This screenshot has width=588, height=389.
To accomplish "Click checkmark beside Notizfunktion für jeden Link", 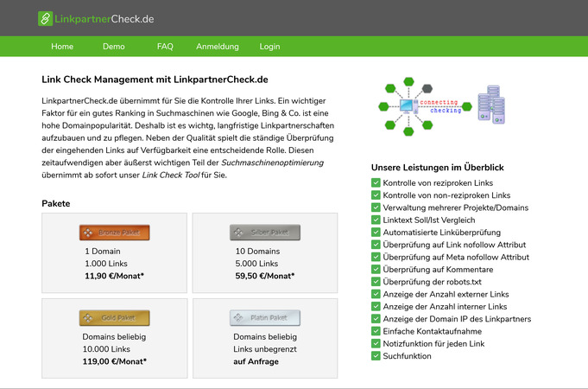I will click(x=376, y=343).
